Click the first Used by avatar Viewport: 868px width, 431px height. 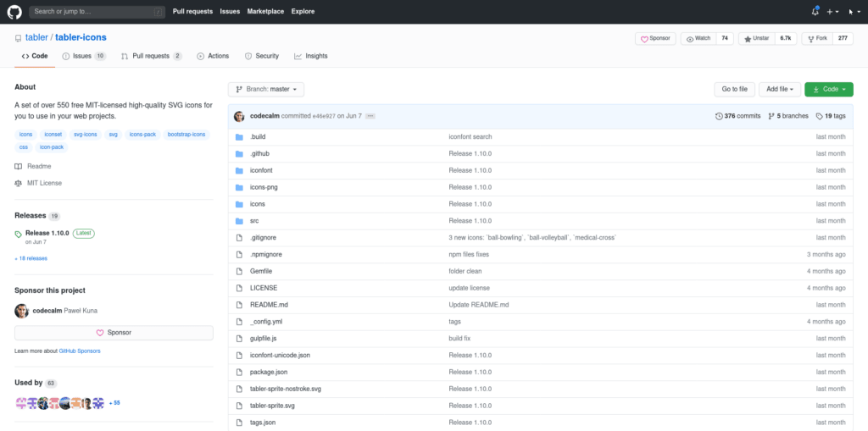pyautogui.click(x=20, y=403)
